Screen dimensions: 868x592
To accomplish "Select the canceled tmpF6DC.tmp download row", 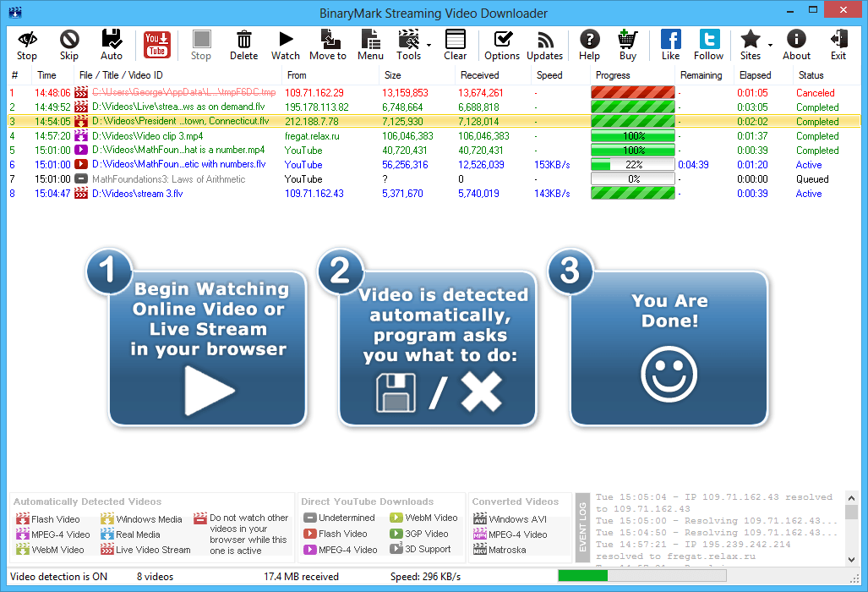I will tap(434, 92).
